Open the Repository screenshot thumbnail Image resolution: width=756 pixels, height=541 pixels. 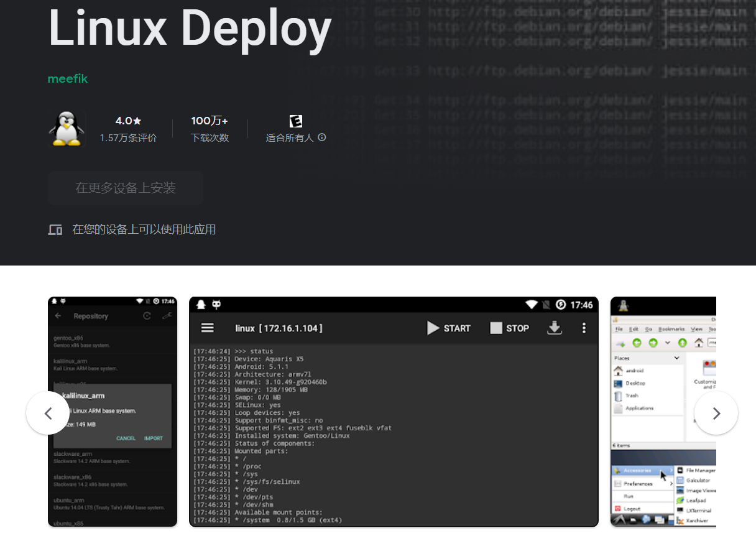[113, 412]
